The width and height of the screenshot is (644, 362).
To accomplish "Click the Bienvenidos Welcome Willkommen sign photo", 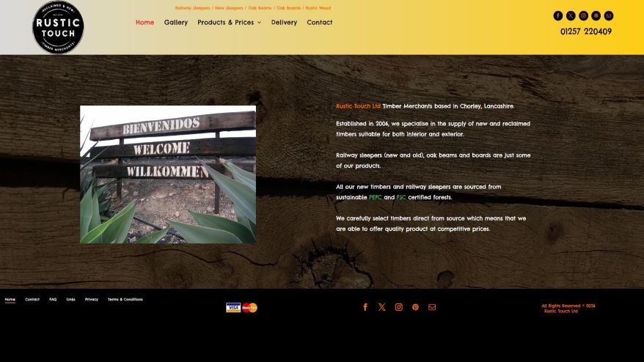I will pos(168,174).
